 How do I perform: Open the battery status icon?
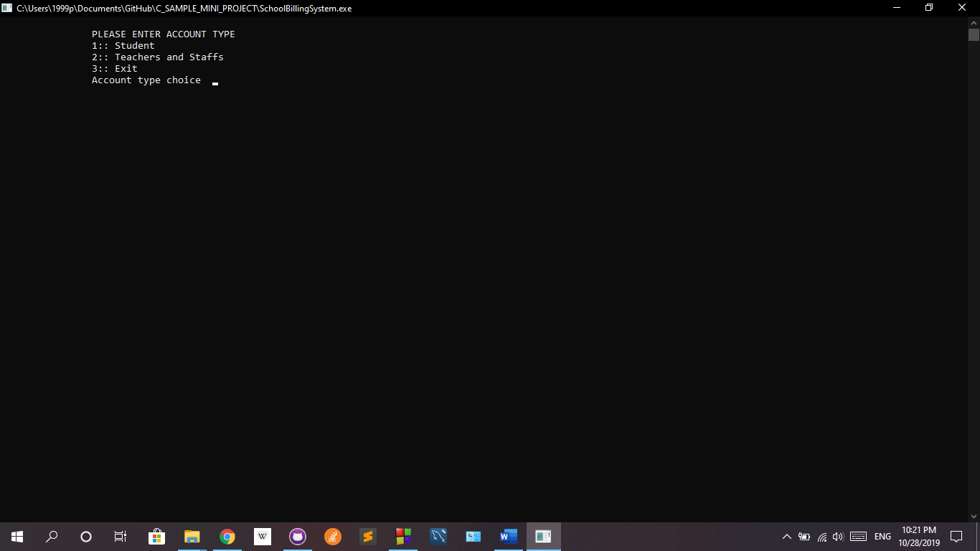804,537
